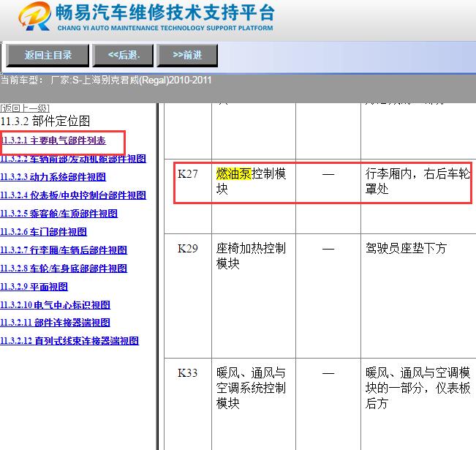The width and height of the screenshot is (476, 450).
Task: Click the 11.3.2 部件定位图 heading
Action: 45,121
